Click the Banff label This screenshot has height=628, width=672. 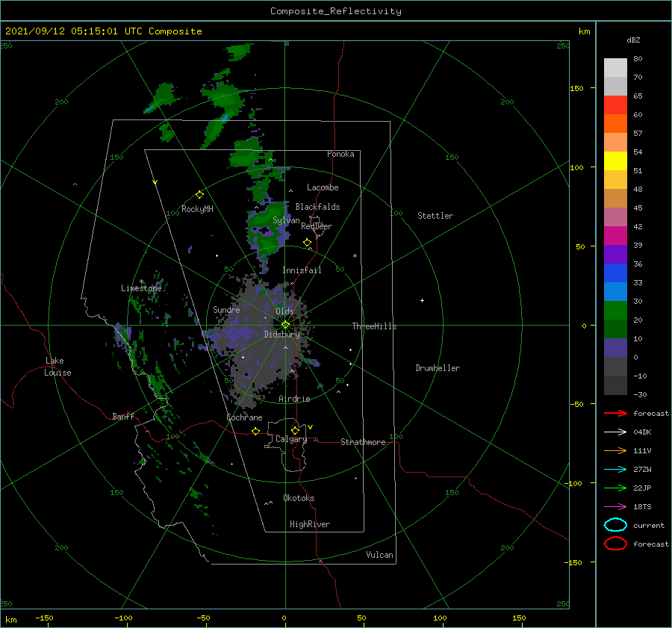pos(123,416)
